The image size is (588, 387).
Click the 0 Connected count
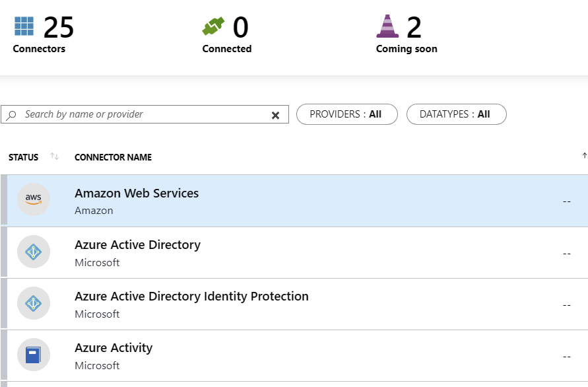click(x=240, y=27)
